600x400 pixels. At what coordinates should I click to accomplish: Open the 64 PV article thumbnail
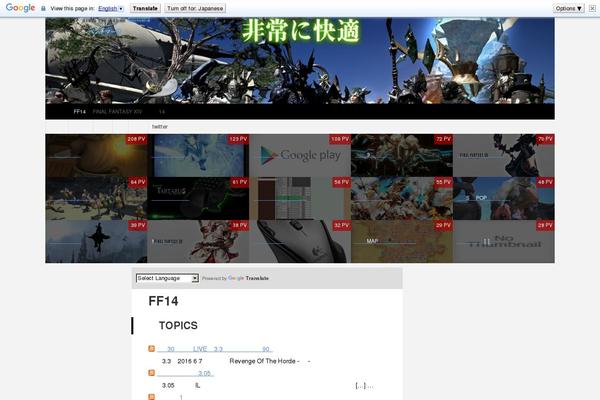(x=96, y=198)
